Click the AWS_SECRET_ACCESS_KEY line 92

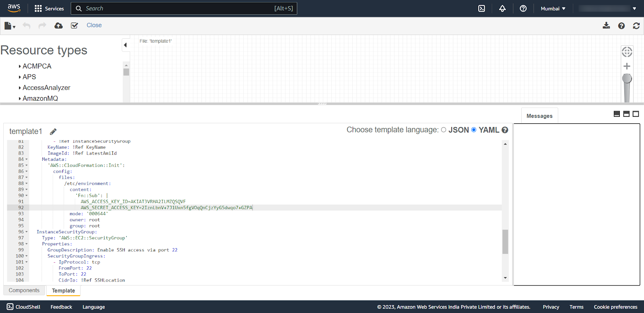(x=166, y=208)
